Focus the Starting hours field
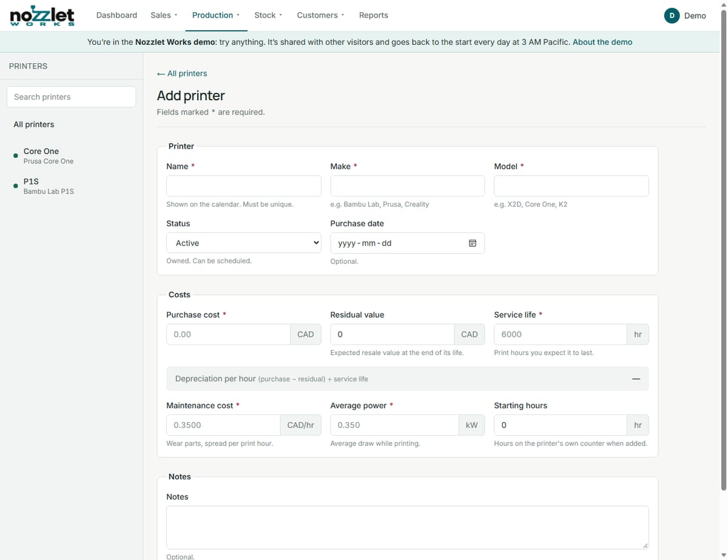Screen dimensions: 728x560 (x=560, y=425)
